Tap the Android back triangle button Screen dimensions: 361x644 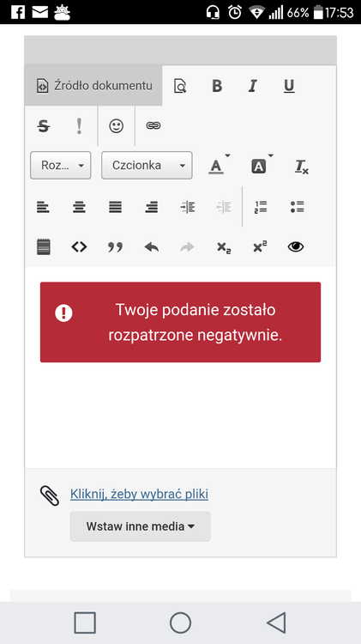click(276, 623)
